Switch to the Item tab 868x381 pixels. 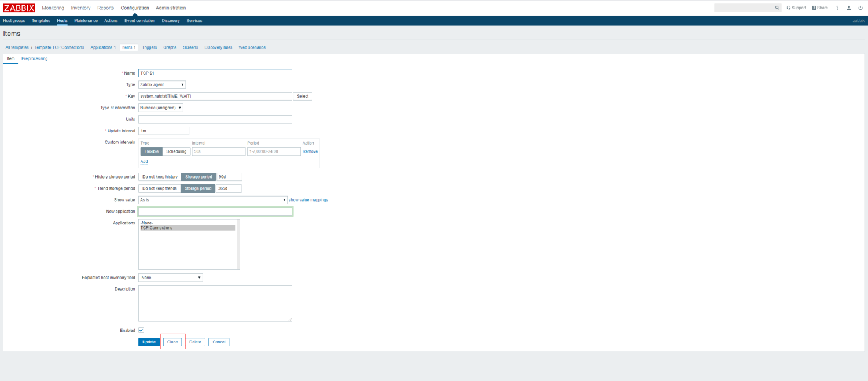pos(10,59)
